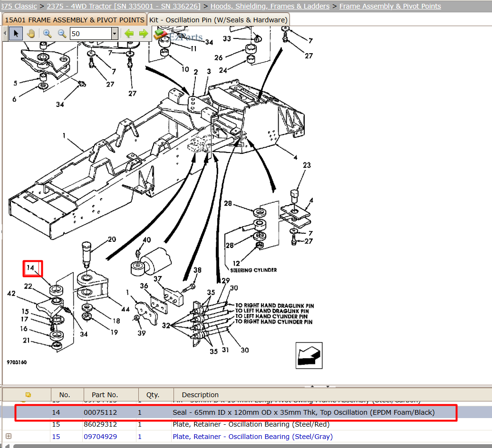Open 15A01 Frame Assembly & Pivot Points tab
Image resolution: width=492 pixels, height=448 pixels.
coord(74,20)
